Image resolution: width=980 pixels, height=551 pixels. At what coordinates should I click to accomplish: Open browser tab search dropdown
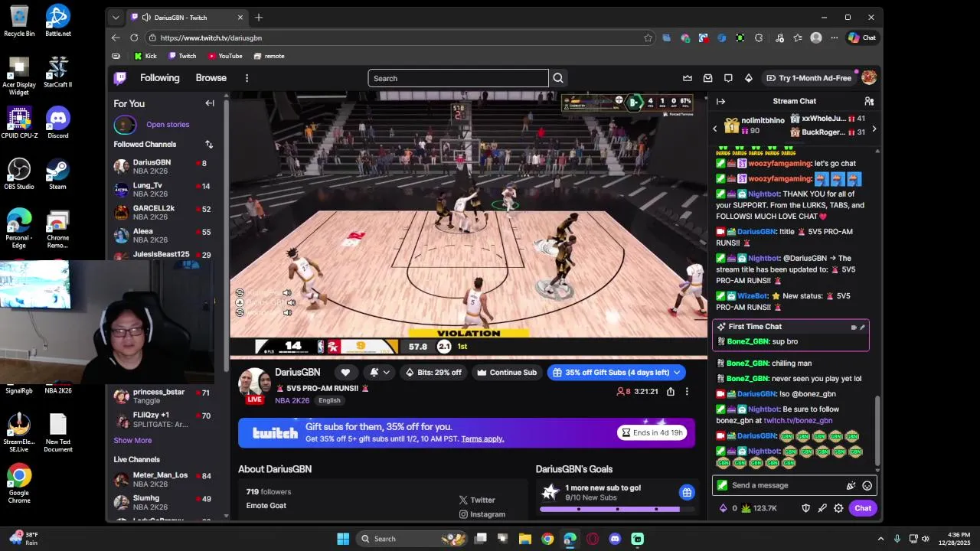tap(116, 17)
